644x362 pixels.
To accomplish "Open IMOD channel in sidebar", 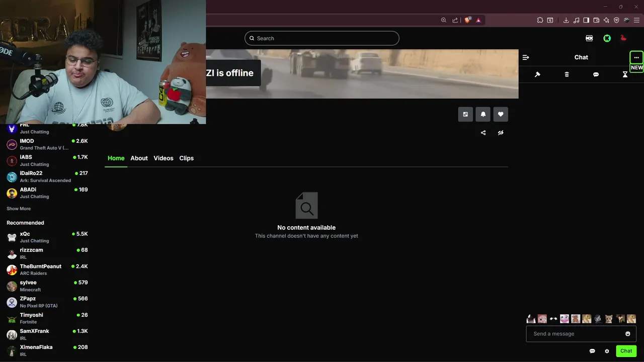I will pyautogui.click(x=47, y=144).
